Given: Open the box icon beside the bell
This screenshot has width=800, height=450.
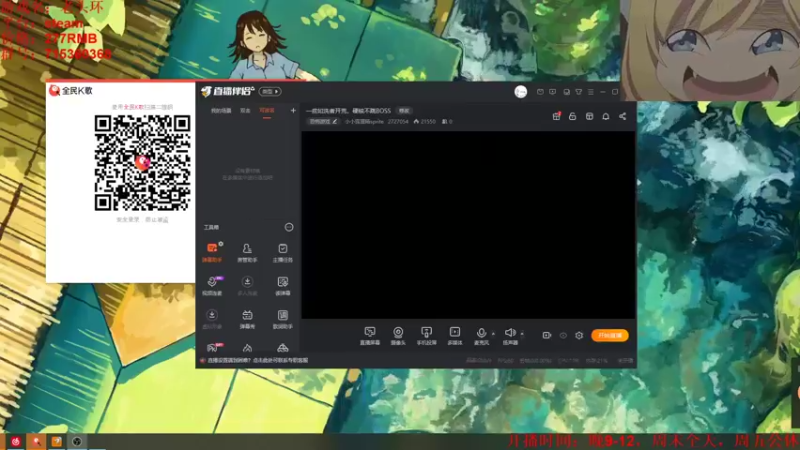Looking at the screenshot, I should click(x=589, y=116).
